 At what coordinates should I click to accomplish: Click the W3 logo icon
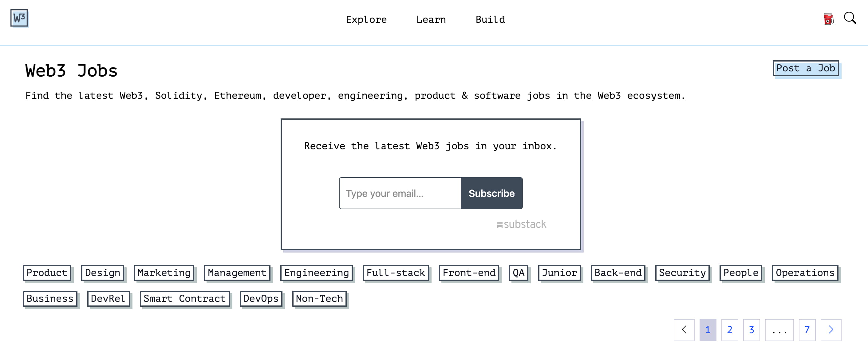point(19,18)
